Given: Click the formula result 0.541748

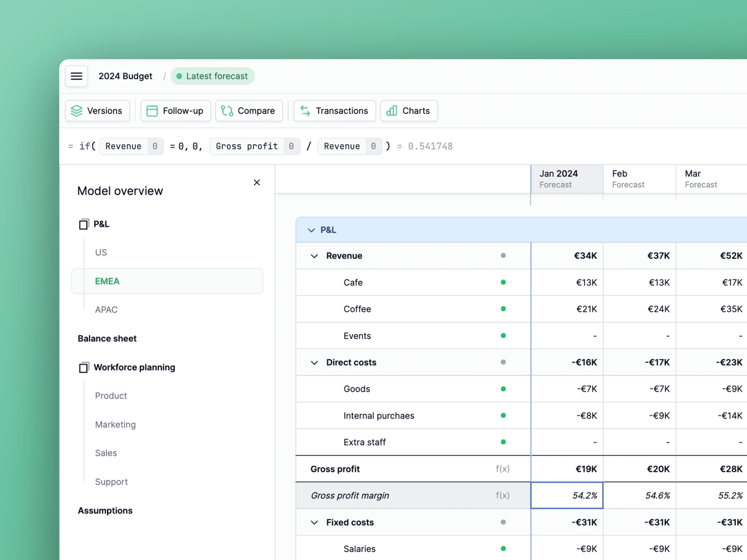Looking at the screenshot, I should click(x=430, y=146).
